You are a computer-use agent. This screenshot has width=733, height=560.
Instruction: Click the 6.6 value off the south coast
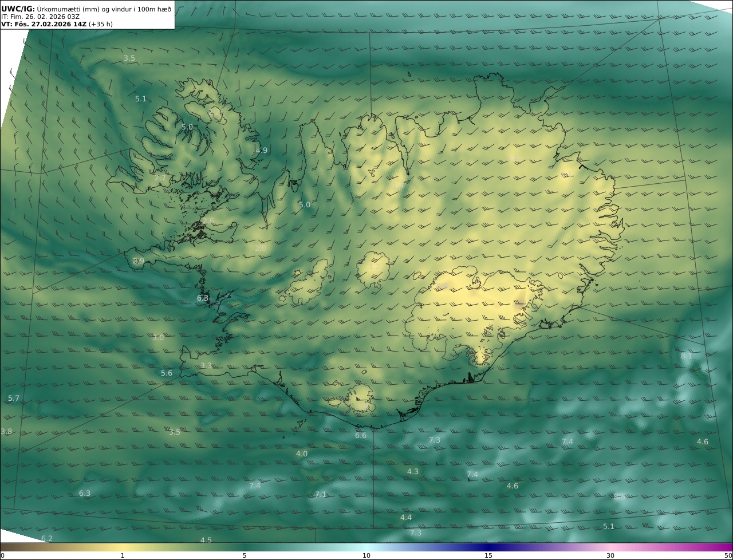pyautogui.click(x=361, y=436)
